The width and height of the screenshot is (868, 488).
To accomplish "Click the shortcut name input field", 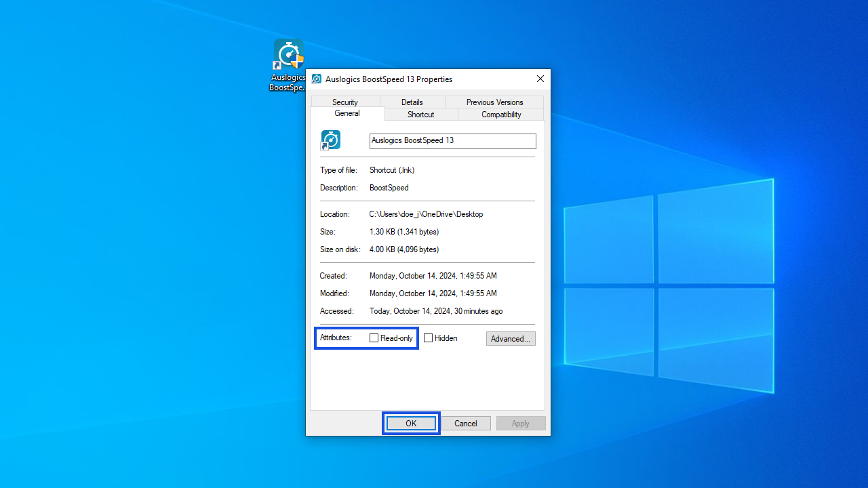I will point(453,141).
